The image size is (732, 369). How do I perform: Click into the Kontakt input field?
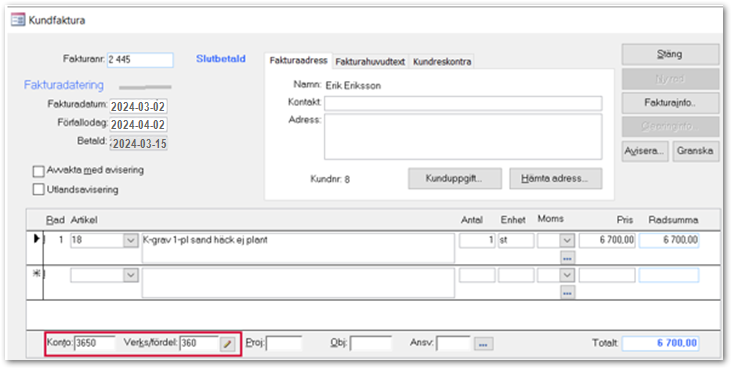pos(463,103)
